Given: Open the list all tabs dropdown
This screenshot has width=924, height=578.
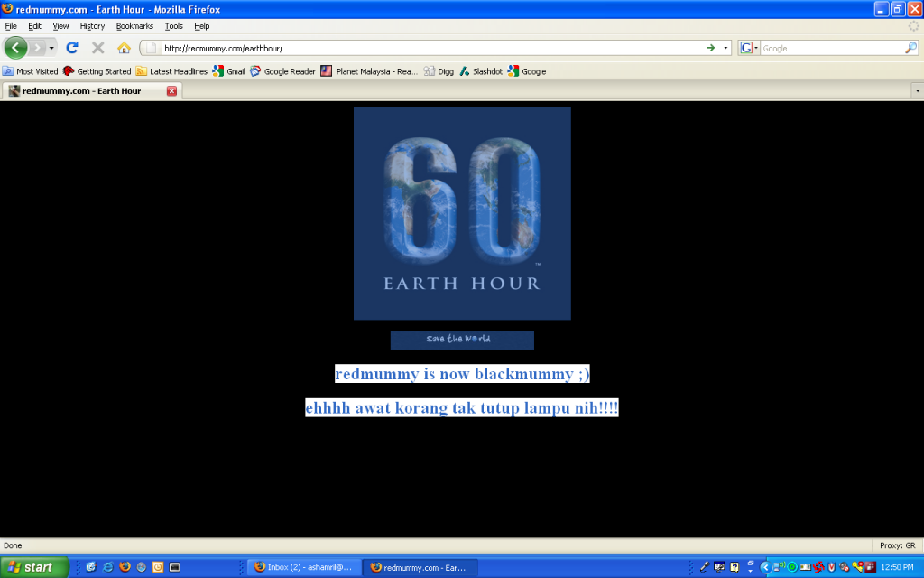Looking at the screenshot, I should point(917,91).
